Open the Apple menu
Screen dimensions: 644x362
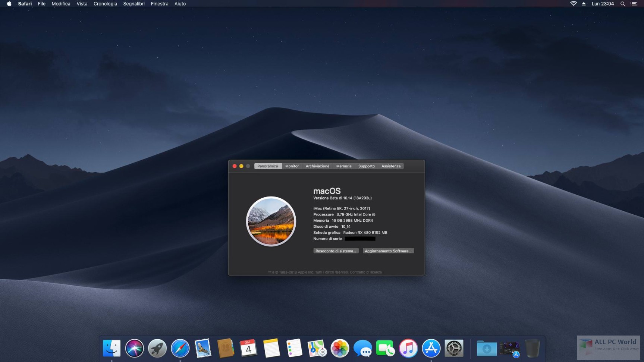9,4
